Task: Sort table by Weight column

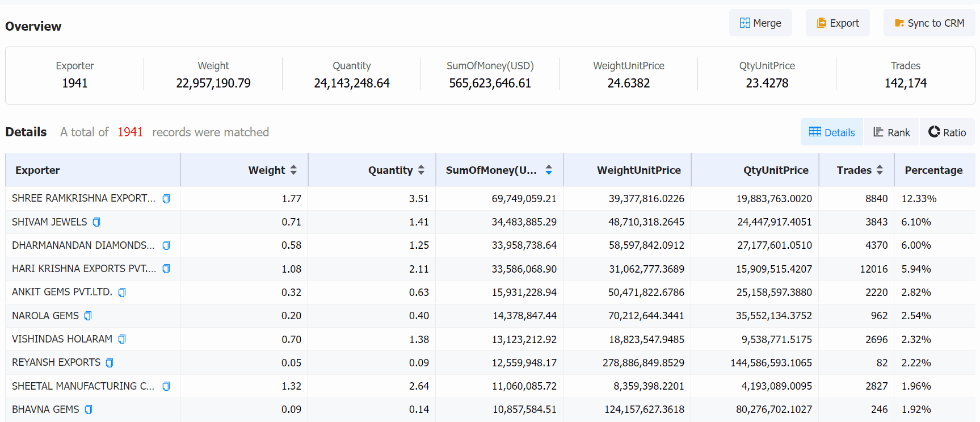Action: 293,170
